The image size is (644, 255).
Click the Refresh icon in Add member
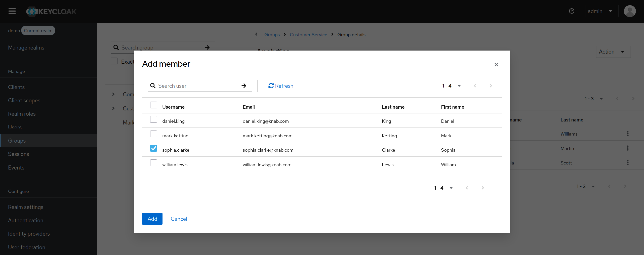coord(271,86)
